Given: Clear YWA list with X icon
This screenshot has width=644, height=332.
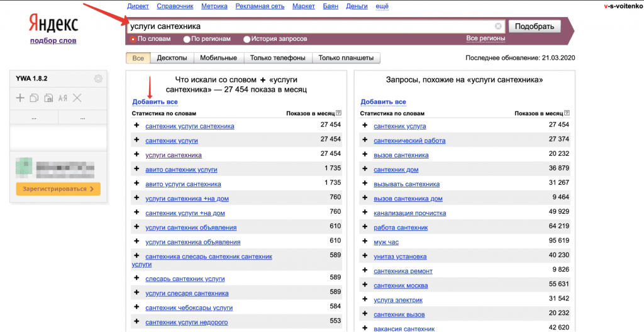Looking at the screenshot, I should (77, 98).
